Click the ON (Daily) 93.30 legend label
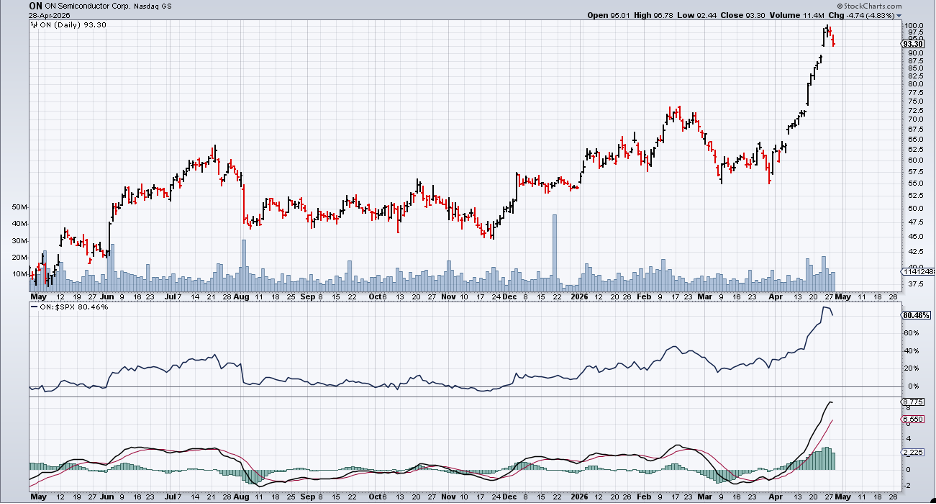Screen dimensions: 936x504 coord(73,25)
